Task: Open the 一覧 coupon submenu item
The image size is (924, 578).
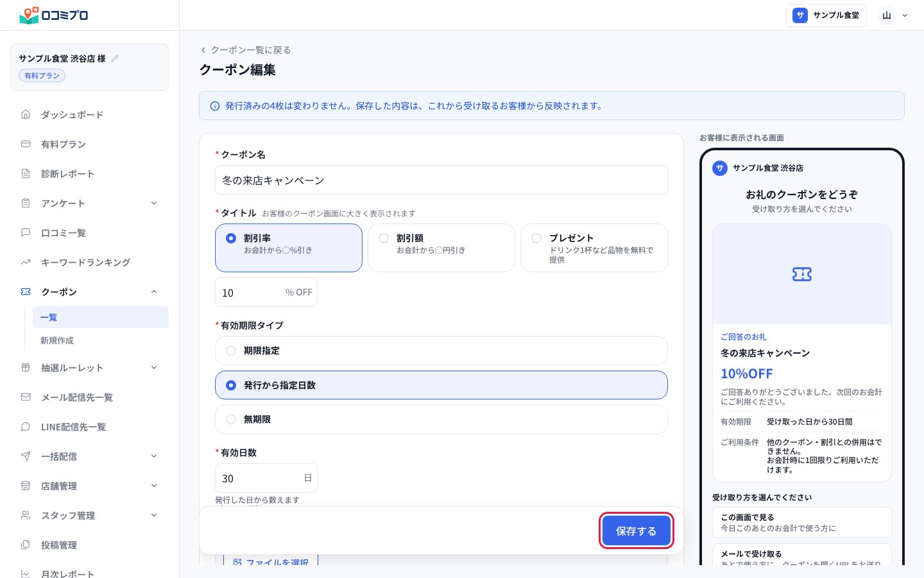Action: pyautogui.click(x=101, y=317)
